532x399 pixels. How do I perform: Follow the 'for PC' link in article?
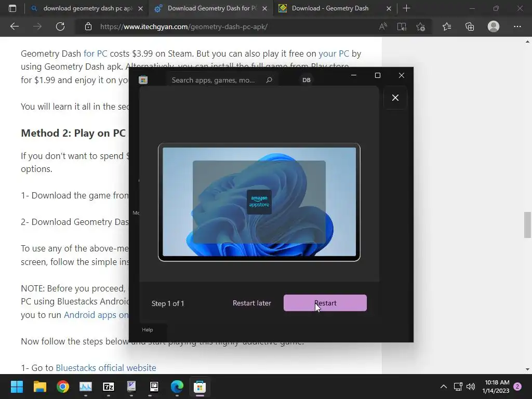96,54
